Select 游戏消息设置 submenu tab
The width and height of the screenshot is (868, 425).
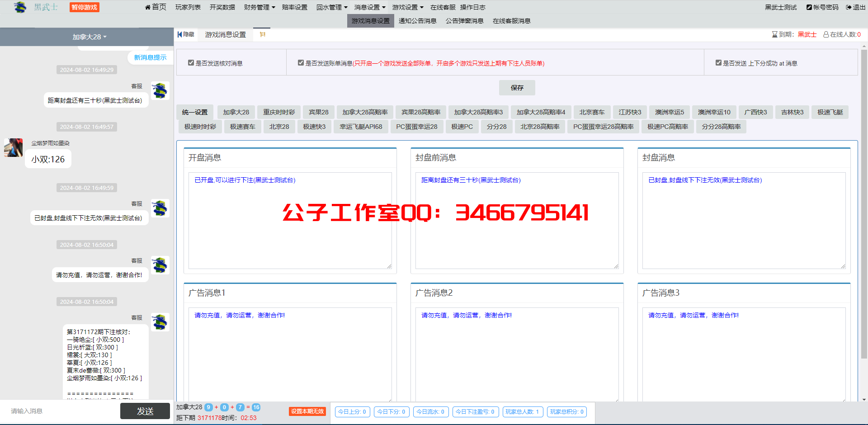pos(371,21)
